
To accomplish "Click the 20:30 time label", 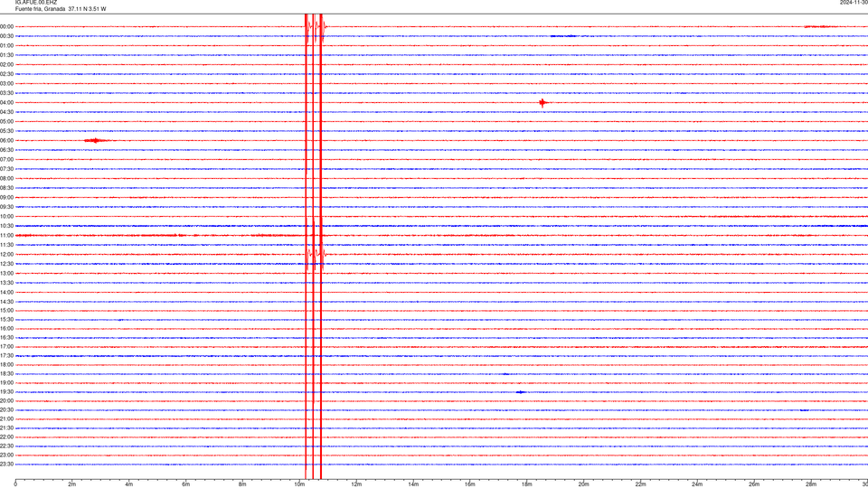I will click(6, 410).
